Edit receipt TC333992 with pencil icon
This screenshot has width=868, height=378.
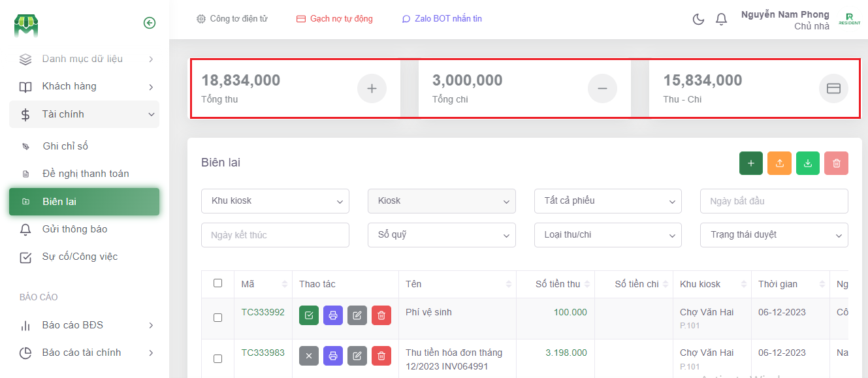pyautogui.click(x=357, y=316)
